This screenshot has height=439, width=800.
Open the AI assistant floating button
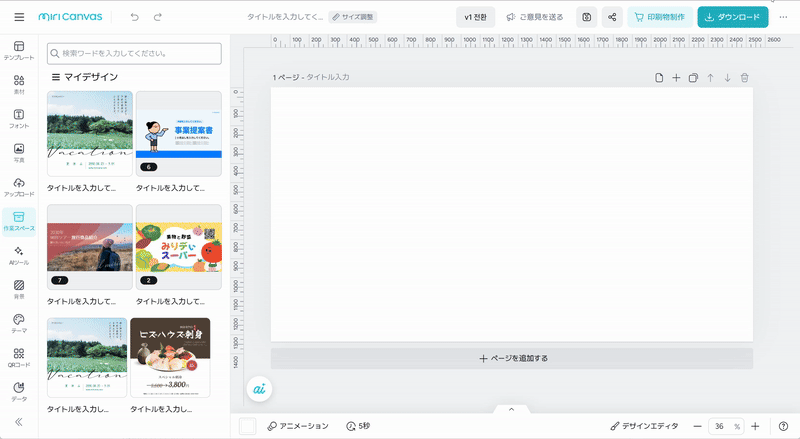258,388
